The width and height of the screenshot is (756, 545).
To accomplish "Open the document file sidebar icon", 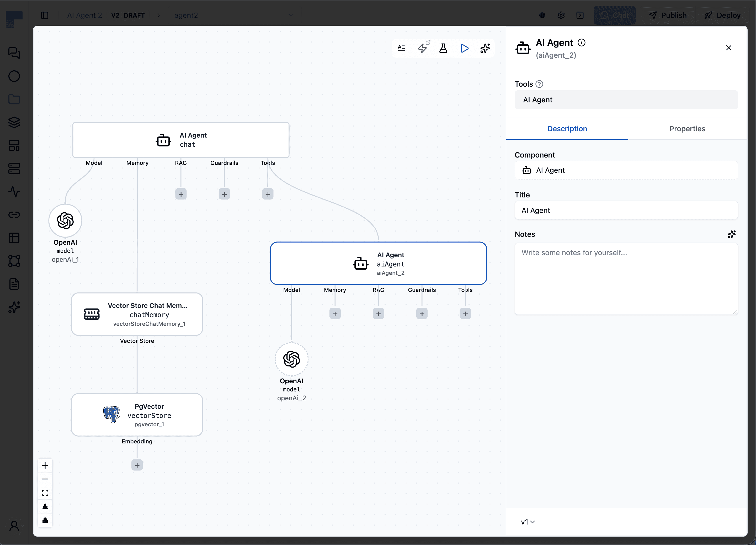I will (14, 284).
